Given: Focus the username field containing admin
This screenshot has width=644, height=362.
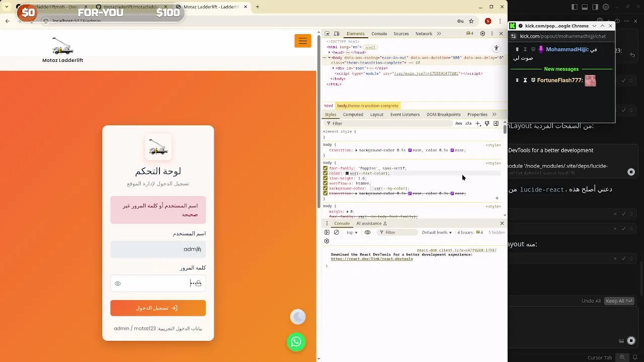Looking at the screenshot, I should (x=158, y=249).
